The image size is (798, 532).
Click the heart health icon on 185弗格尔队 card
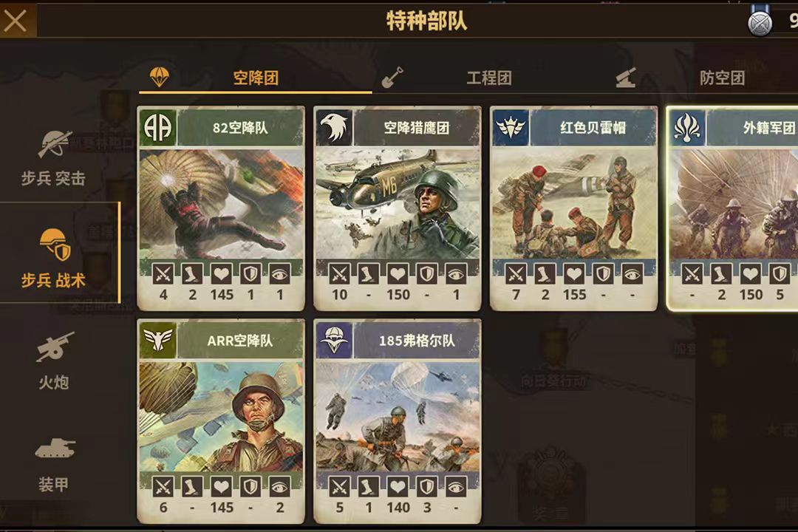tap(398, 487)
